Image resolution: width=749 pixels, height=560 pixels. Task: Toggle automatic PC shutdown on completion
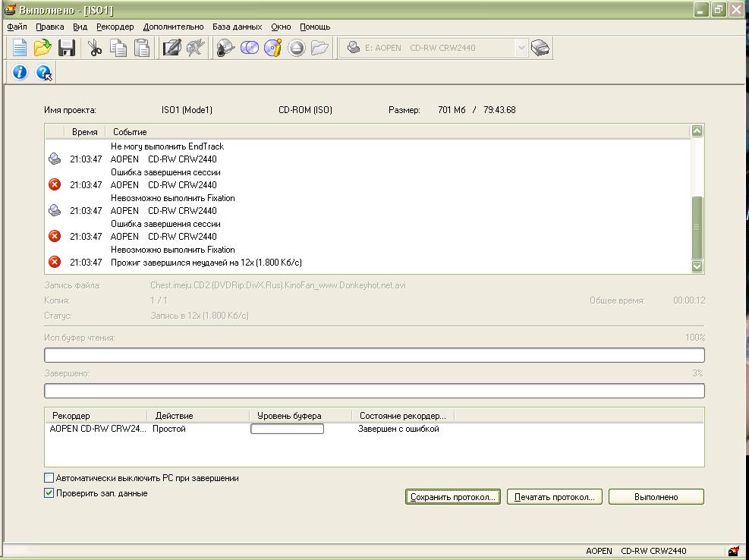49,478
